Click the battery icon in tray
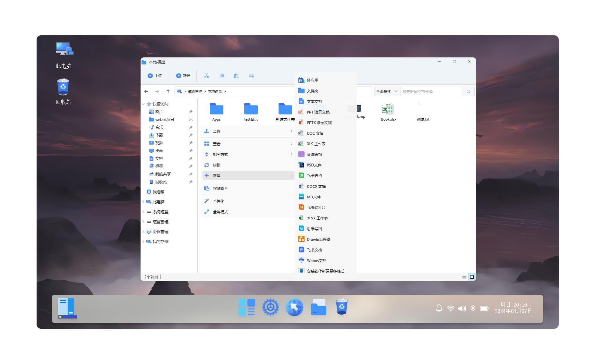The width and height of the screenshot is (595, 364). [485, 309]
